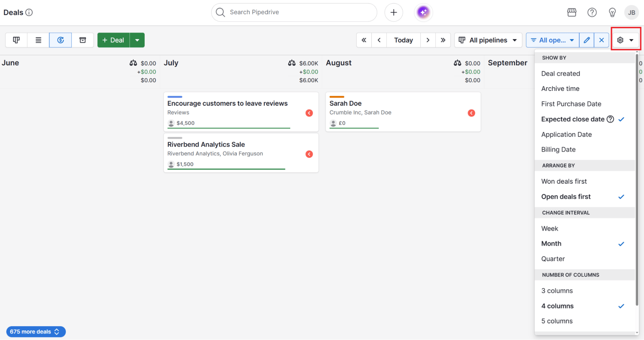
Task: Add a new deal with Deal button
Action: [x=113, y=40]
